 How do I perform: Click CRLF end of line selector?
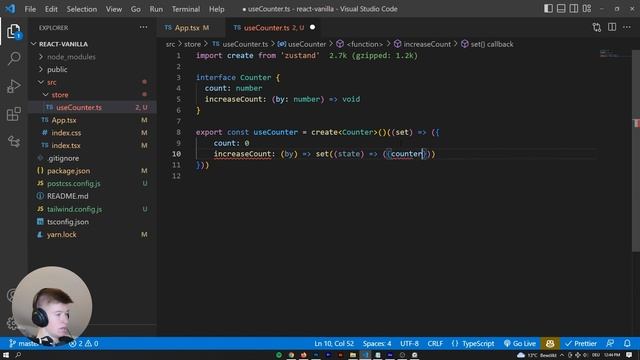tap(435, 344)
